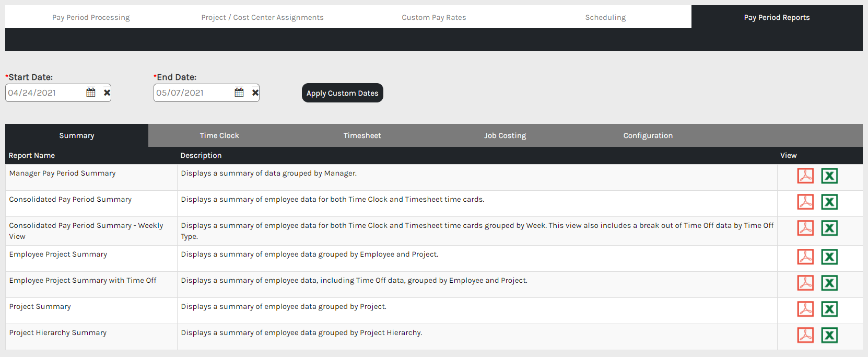The image size is (868, 357).
Task: Export Employee Project Summary to Excel
Action: [x=829, y=257]
